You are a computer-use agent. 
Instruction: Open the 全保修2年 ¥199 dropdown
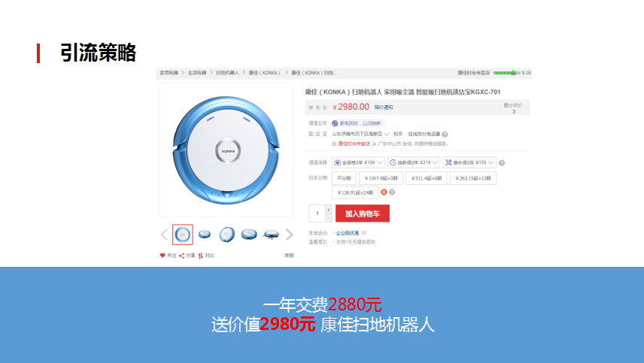click(x=358, y=162)
